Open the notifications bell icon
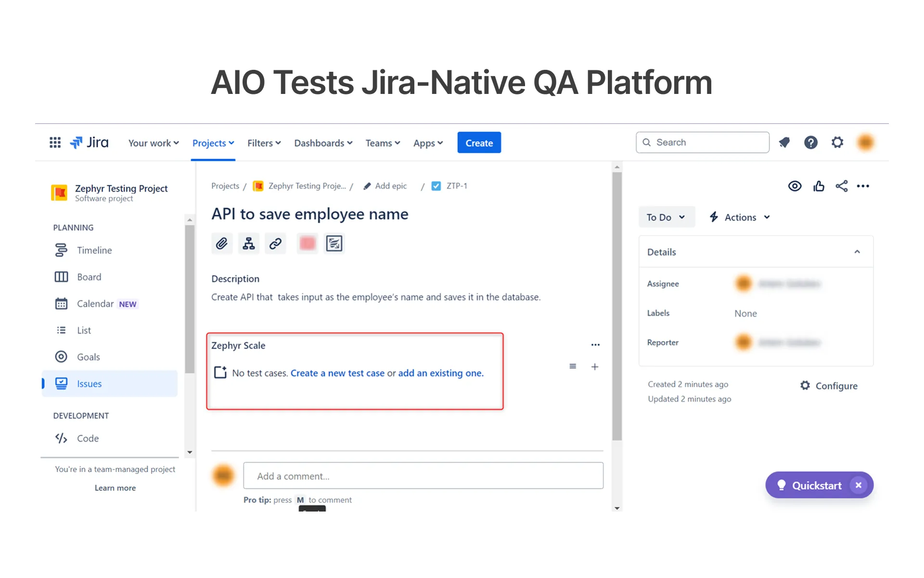This screenshot has height=578, width=924. coord(784,143)
